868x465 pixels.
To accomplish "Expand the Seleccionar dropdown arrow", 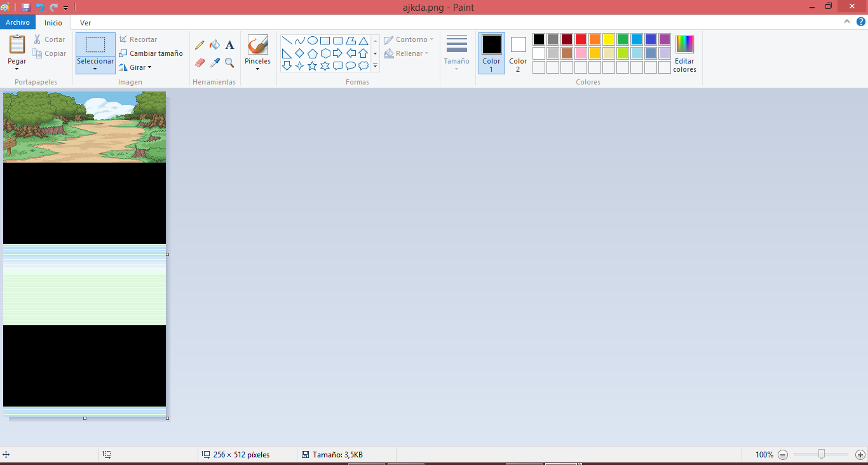I will pyautogui.click(x=95, y=69).
